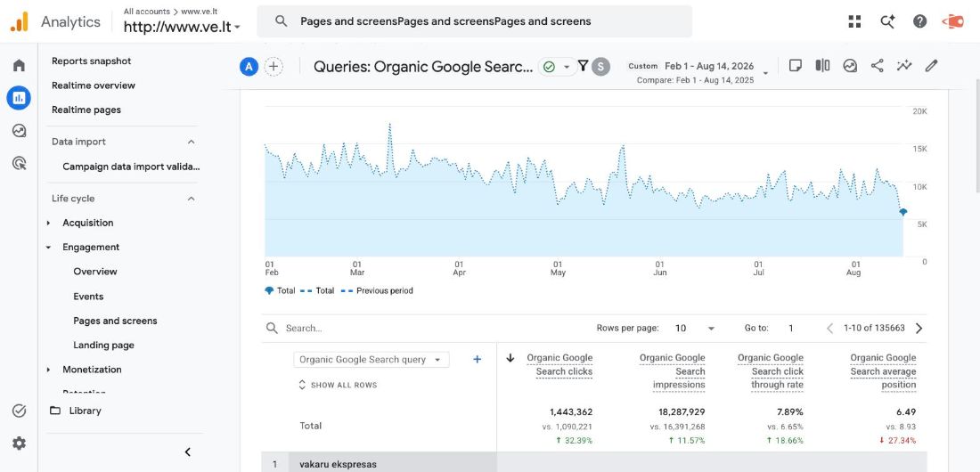Expand the Acquisition menu
980x472 pixels.
click(49, 223)
